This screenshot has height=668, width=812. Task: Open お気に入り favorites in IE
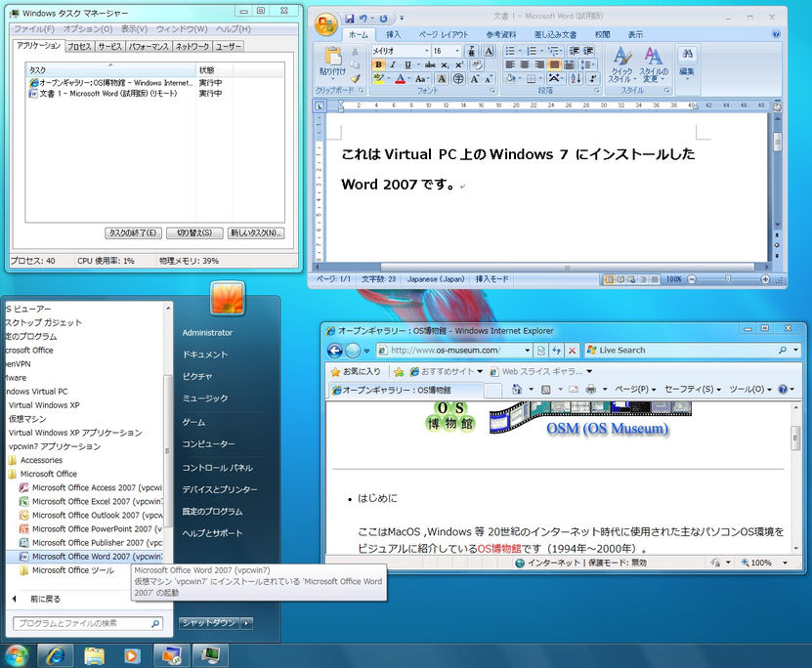click(x=356, y=371)
